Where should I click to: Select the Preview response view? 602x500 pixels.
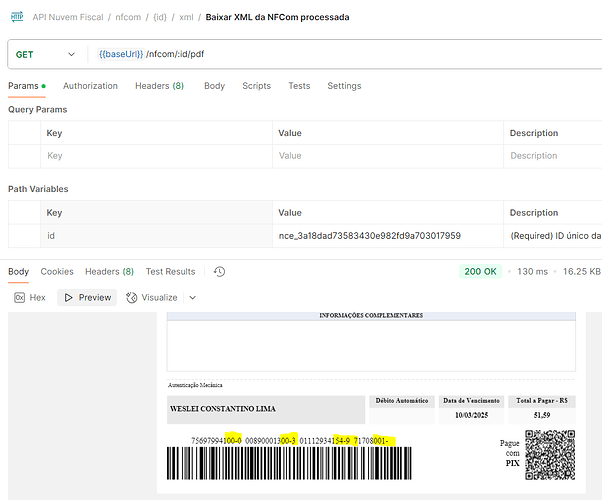87,298
